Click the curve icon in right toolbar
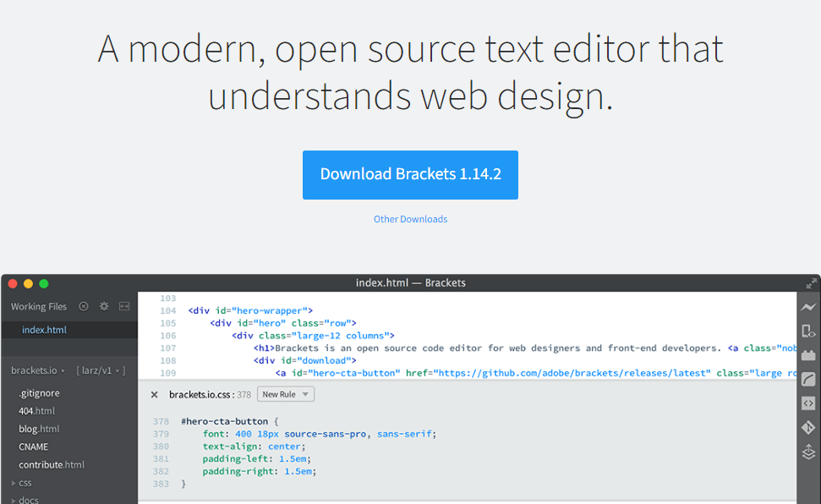This screenshot has width=821, height=504. [x=808, y=380]
